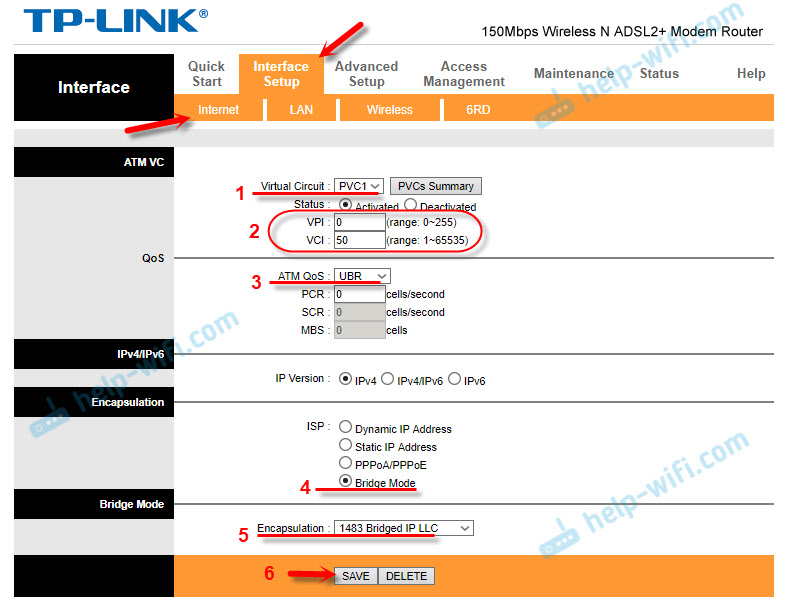Click the '(range: 1~65535)' text
Image resolution: width=790 pixels, height=605 pixels.
[427, 241]
